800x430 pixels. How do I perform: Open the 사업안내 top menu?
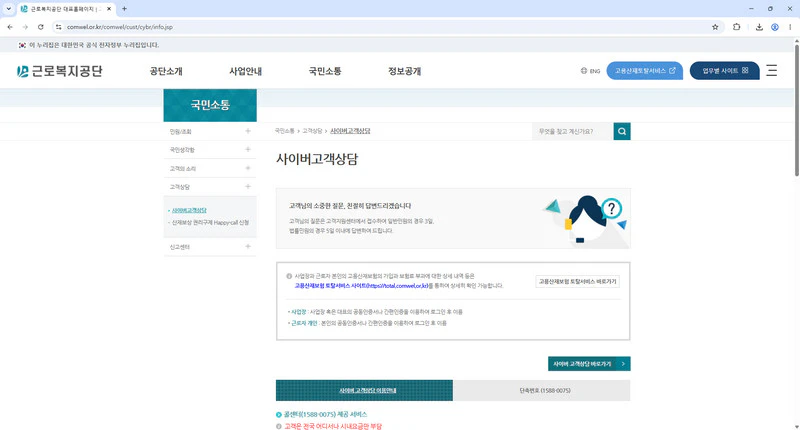245,71
